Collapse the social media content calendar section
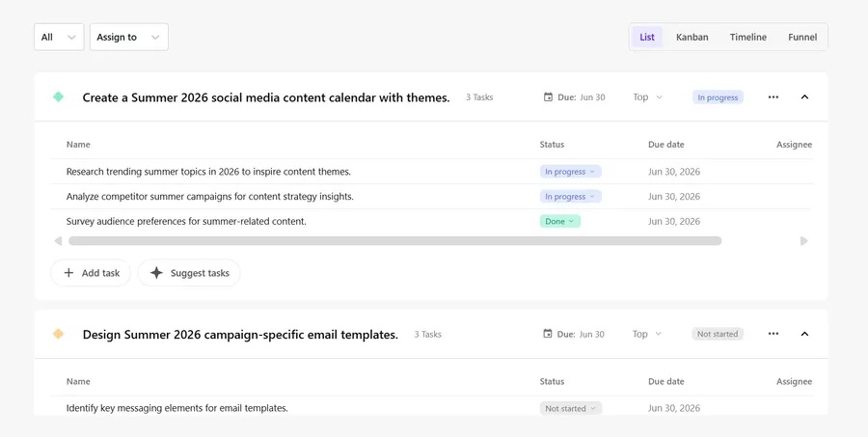The height and width of the screenshot is (437, 868). 805,96
